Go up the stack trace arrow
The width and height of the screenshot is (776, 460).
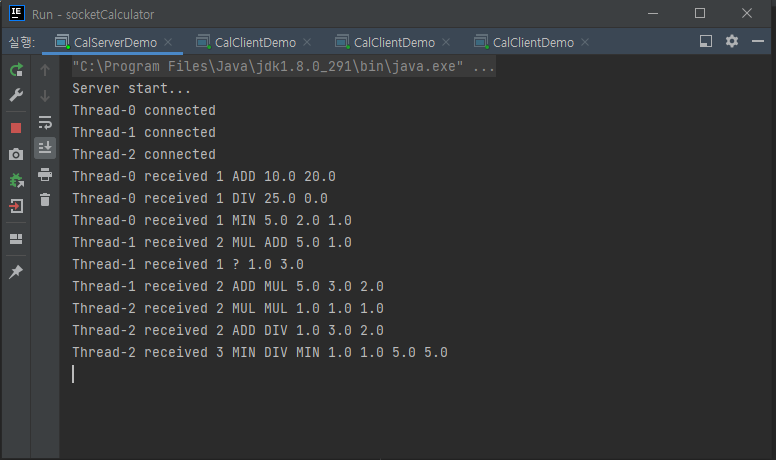45,70
